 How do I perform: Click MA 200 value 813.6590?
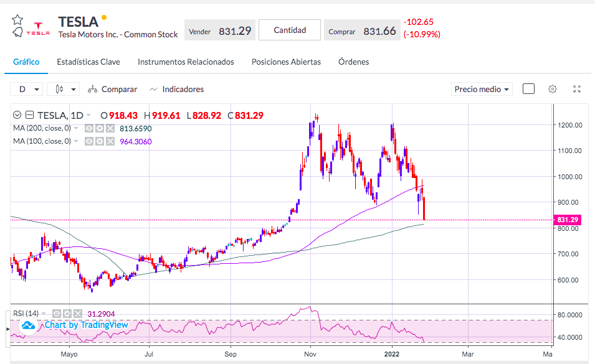click(135, 129)
